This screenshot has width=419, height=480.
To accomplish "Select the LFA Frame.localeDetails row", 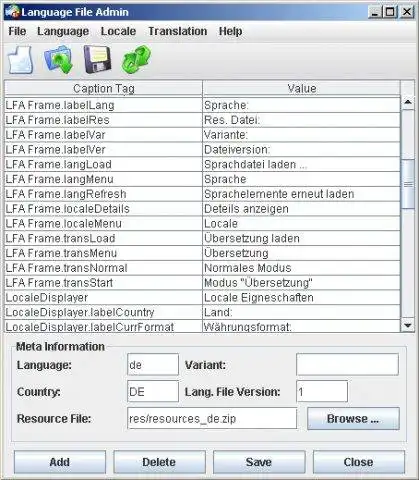I will coord(202,209).
